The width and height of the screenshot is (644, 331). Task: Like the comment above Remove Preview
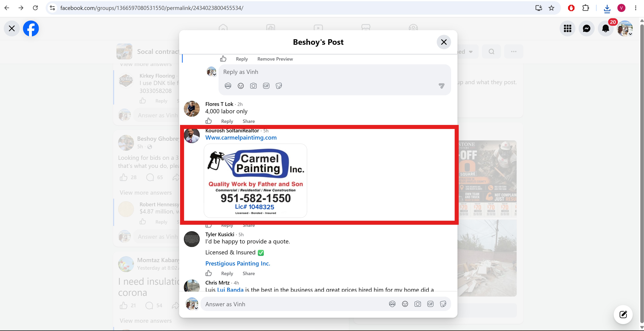(x=223, y=59)
